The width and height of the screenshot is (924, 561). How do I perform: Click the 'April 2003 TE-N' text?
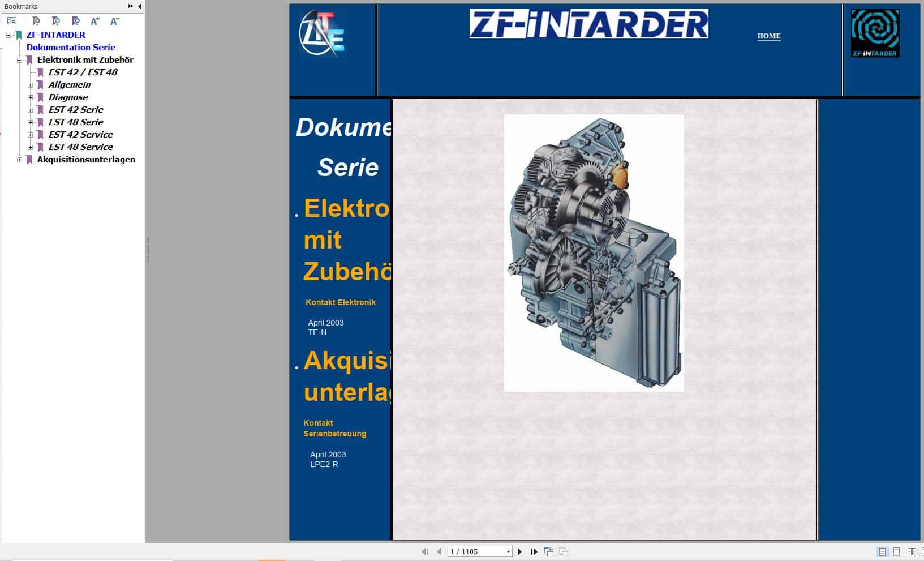(x=326, y=327)
